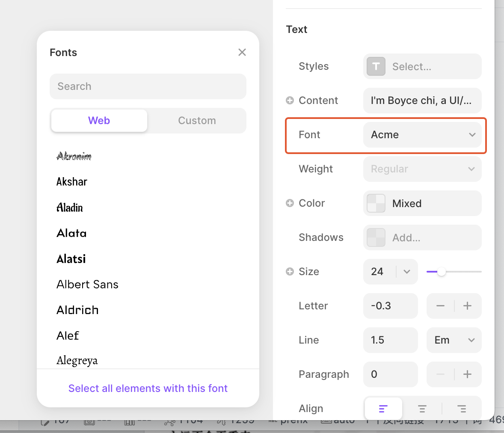504x433 pixels.
Task: Increase letter spacing with plus button
Action: point(468,306)
